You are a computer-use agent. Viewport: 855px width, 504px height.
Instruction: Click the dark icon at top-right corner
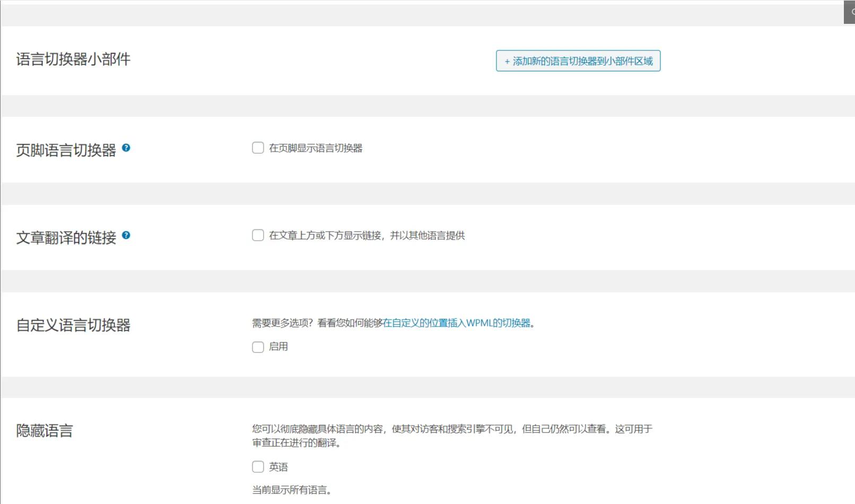850,12
